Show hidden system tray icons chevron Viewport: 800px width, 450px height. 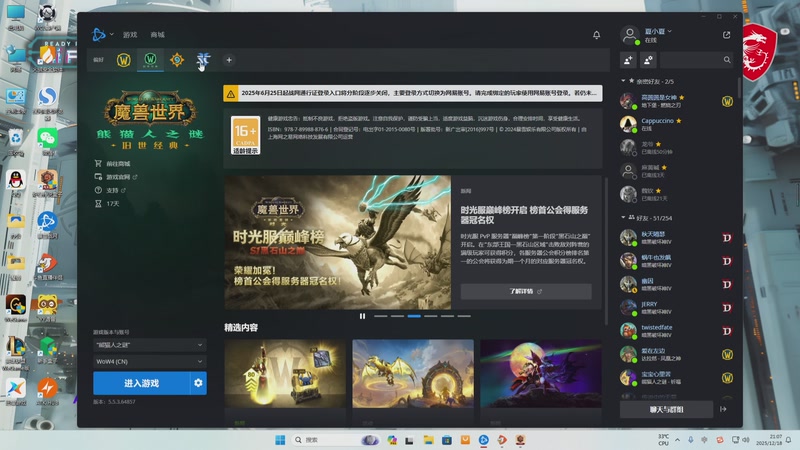pyautogui.click(x=678, y=440)
